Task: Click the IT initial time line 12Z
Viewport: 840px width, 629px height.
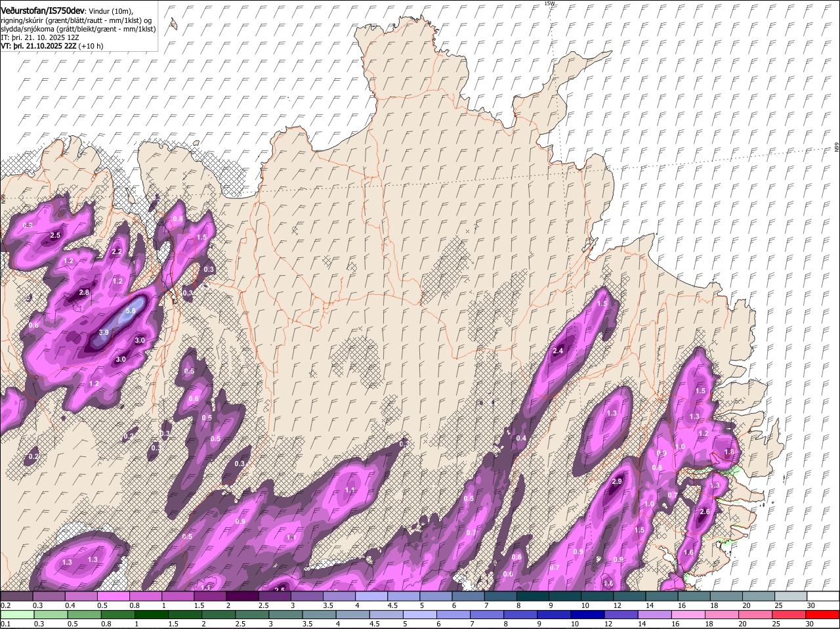Action: [x=40, y=38]
